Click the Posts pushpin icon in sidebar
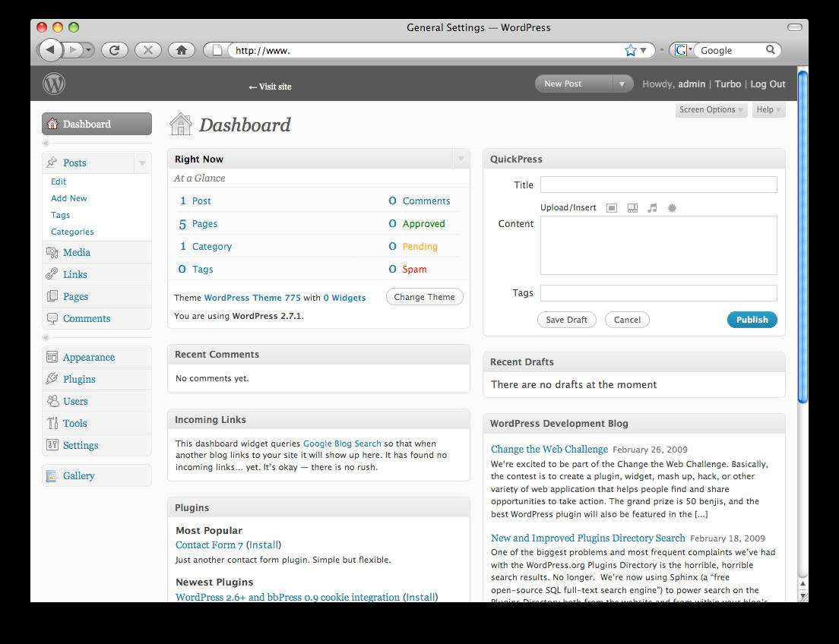 point(52,162)
